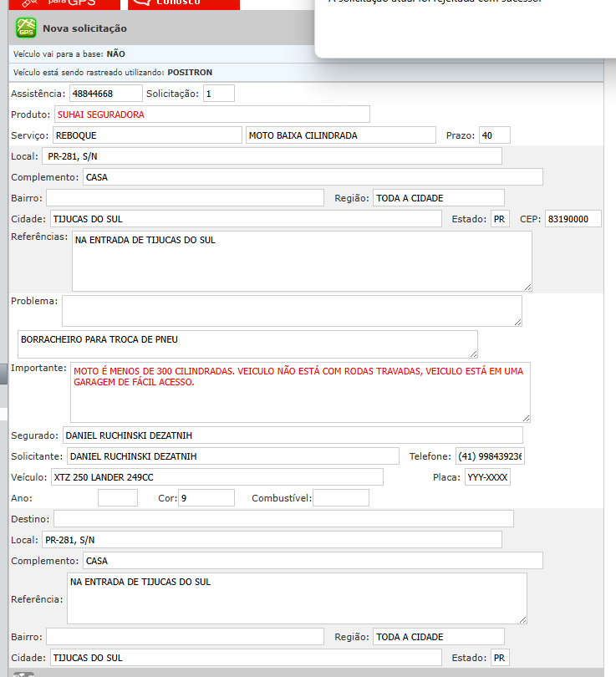Click the Cidade field beside CEP
The image size is (616, 677).
(x=246, y=218)
